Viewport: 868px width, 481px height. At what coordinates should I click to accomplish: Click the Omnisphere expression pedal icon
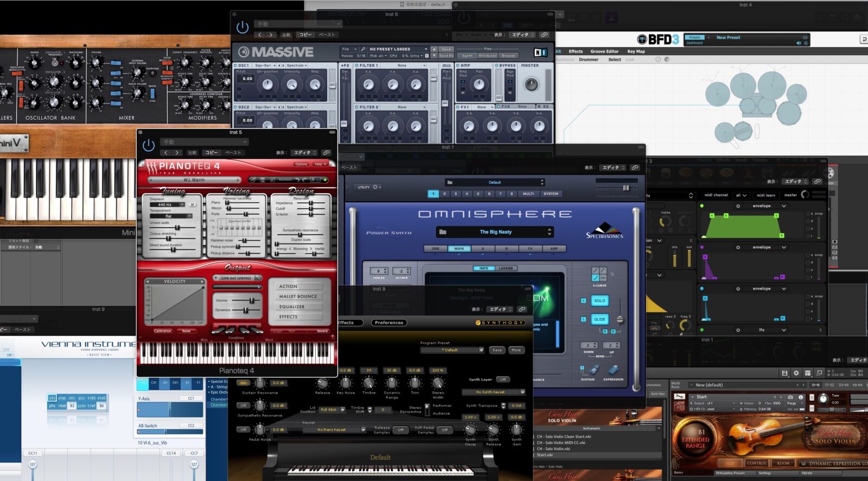(x=613, y=369)
